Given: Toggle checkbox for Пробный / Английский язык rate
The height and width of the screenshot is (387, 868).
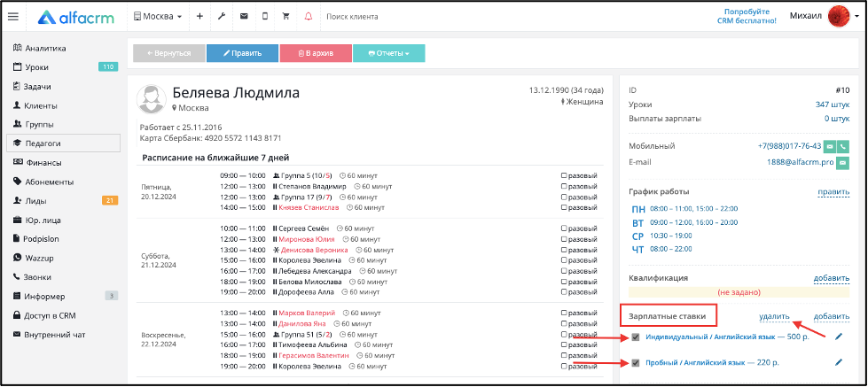Looking at the screenshot, I should point(636,363).
